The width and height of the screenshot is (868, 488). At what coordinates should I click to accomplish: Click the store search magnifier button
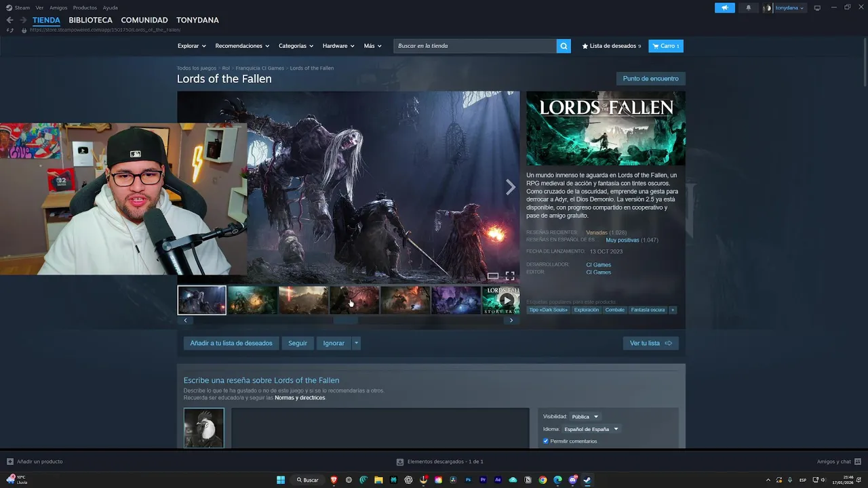[564, 46]
